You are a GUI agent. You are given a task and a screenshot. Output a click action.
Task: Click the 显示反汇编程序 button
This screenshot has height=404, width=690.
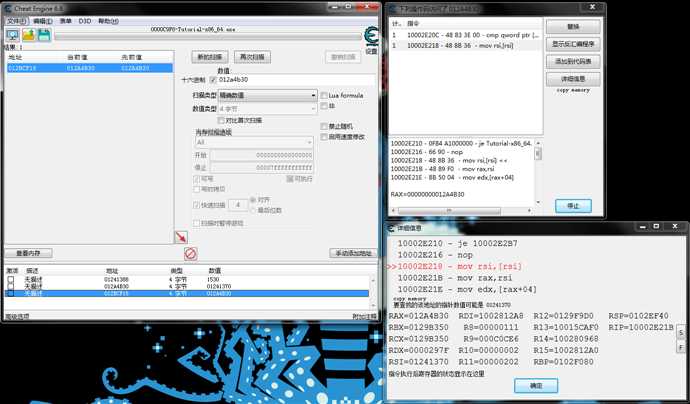tap(573, 44)
